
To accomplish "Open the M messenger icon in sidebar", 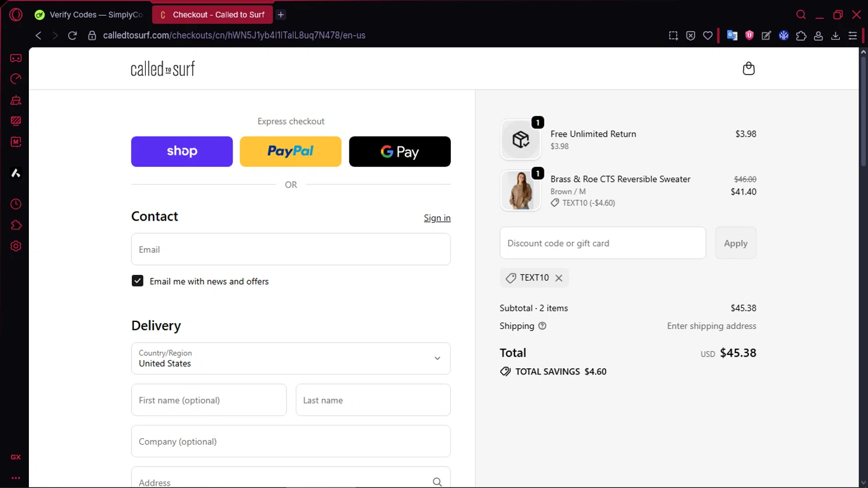I will (x=16, y=142).
